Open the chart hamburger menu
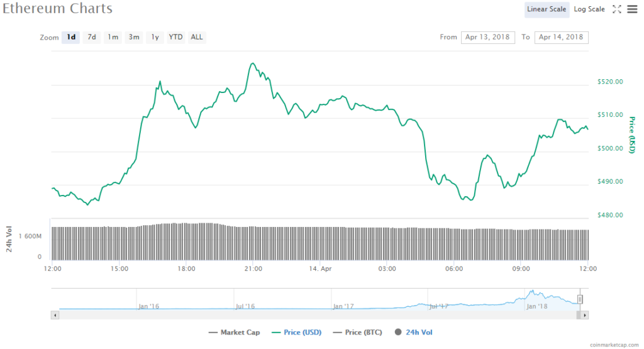This screenshot has width=644, height=349. [631, 9]
